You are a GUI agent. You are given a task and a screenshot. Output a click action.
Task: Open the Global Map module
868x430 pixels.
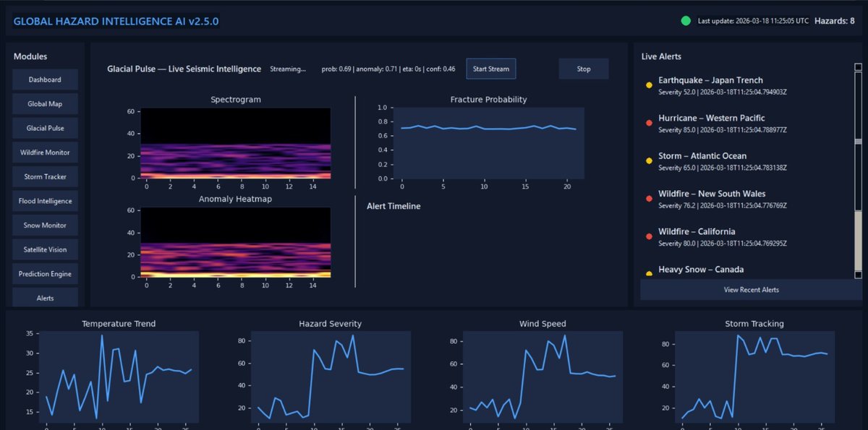(x=45, y=103)
